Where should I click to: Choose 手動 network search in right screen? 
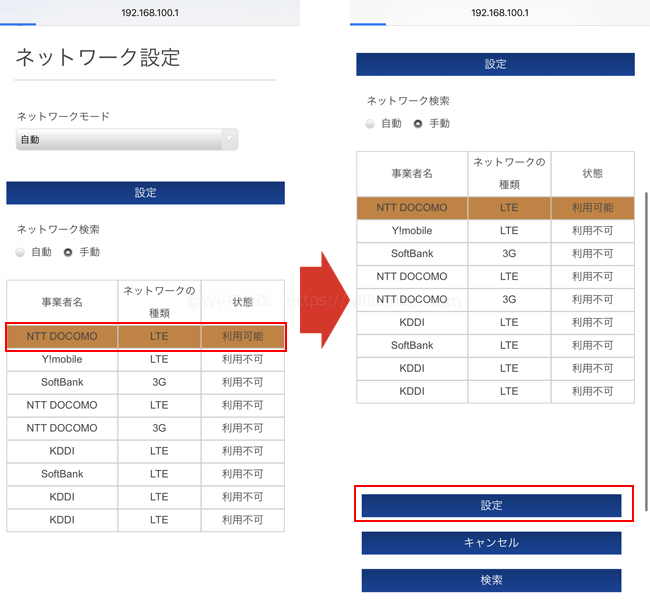(418, 124)
